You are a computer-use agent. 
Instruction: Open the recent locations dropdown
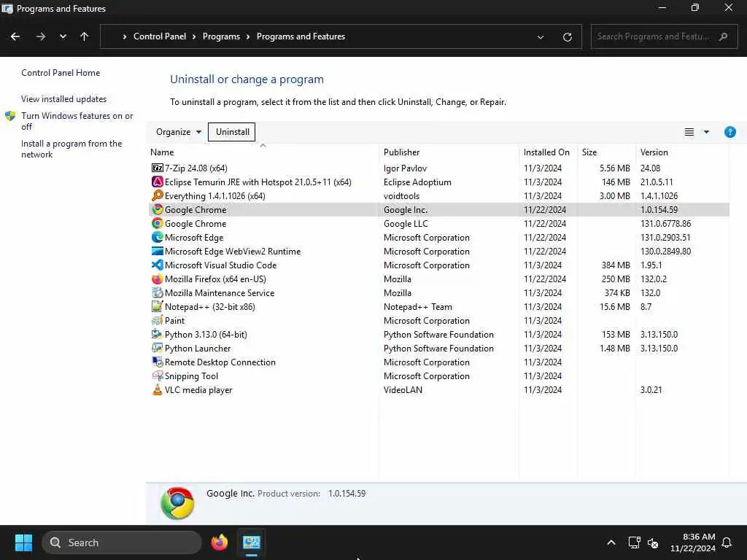[x=63, y=36]
